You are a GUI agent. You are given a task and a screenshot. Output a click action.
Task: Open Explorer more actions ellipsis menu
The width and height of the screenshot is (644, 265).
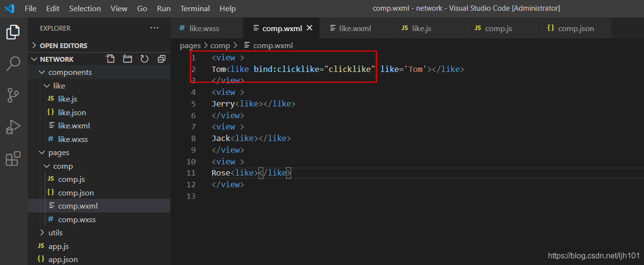pyautogui.click(x=154, y=28)
